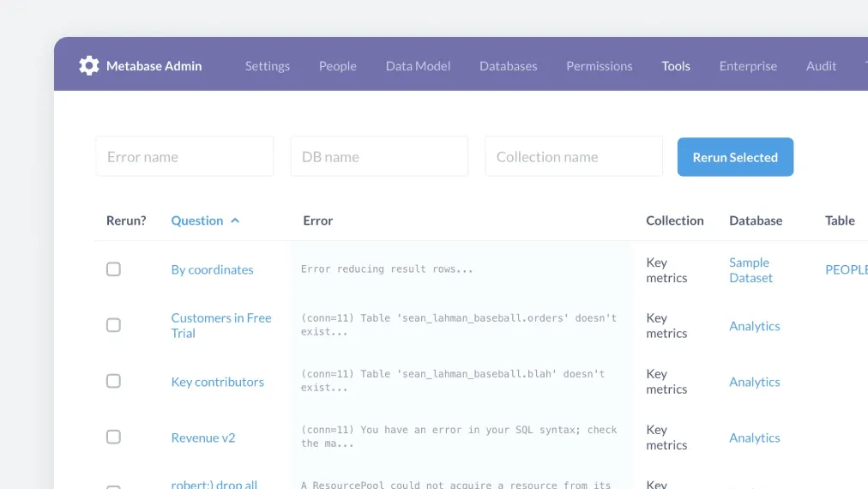Click the Sample Dataset database link
The width and height of the screenshot is (868, 489).
tap(750, 270)
